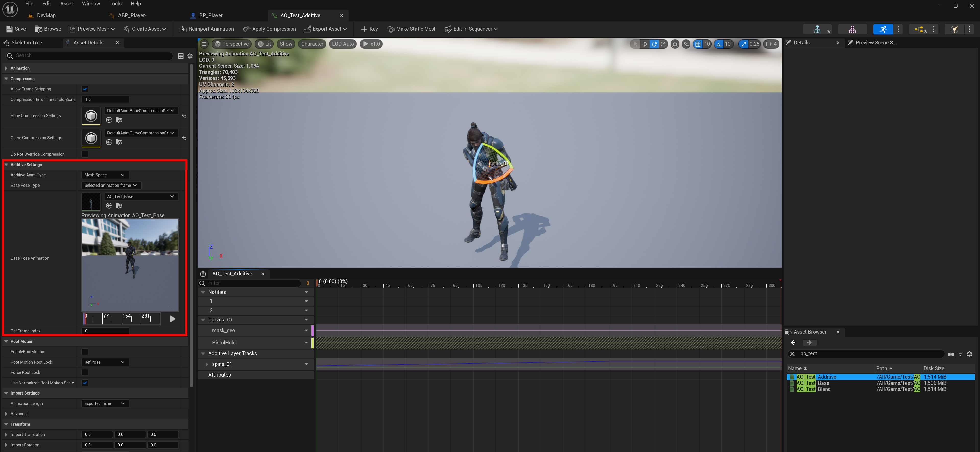The height and width of the screenshot is (452, 980).
Task: Click Apply Compression
Action: click(x=269, y=29)
